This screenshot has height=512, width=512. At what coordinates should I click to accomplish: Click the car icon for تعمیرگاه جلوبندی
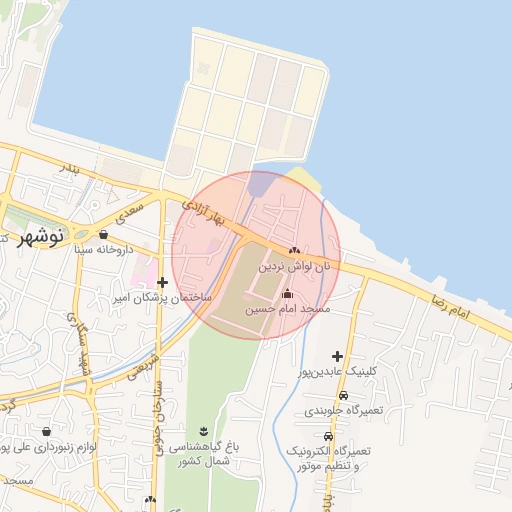click(x=343, y=395)
